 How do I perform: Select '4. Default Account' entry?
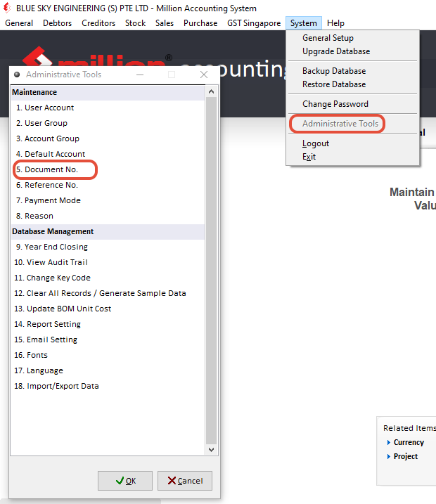[x=108, y=154]
